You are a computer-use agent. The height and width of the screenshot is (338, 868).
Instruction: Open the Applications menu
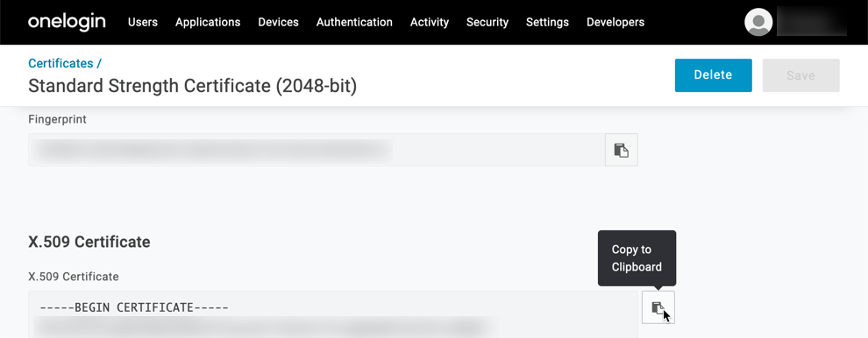(208, 22)
